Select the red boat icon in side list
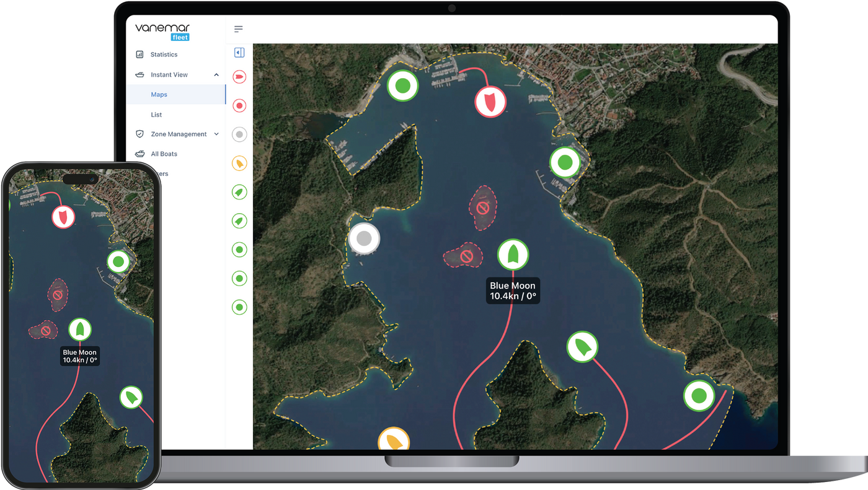The height and width of the screenshot is (490, 868). point(239,77)
